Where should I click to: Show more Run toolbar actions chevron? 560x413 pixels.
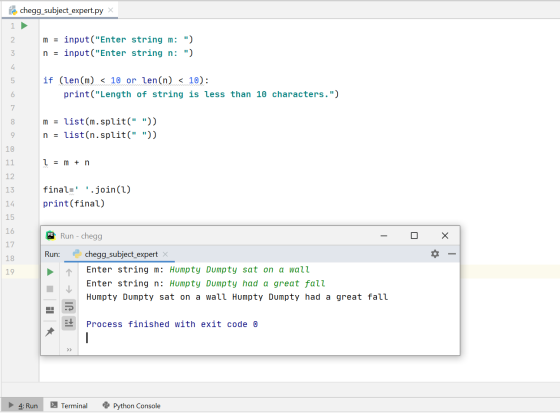69,349
